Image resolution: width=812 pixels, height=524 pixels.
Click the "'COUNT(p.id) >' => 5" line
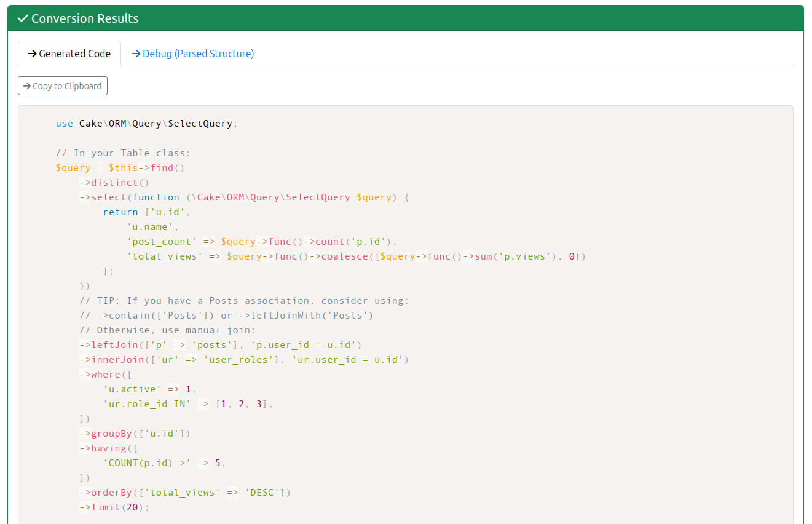[165, 463]
